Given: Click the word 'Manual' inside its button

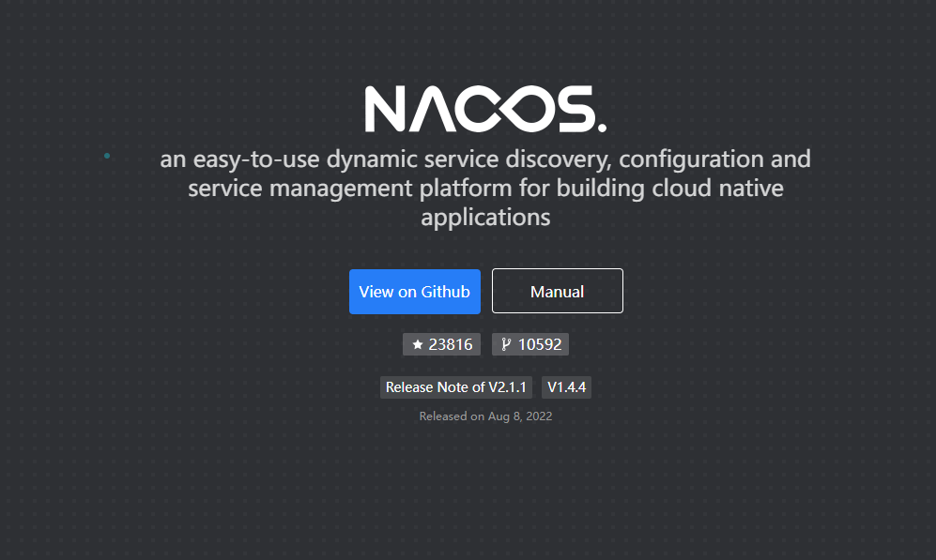Looking at the screenshot, I should coord(557,291).
